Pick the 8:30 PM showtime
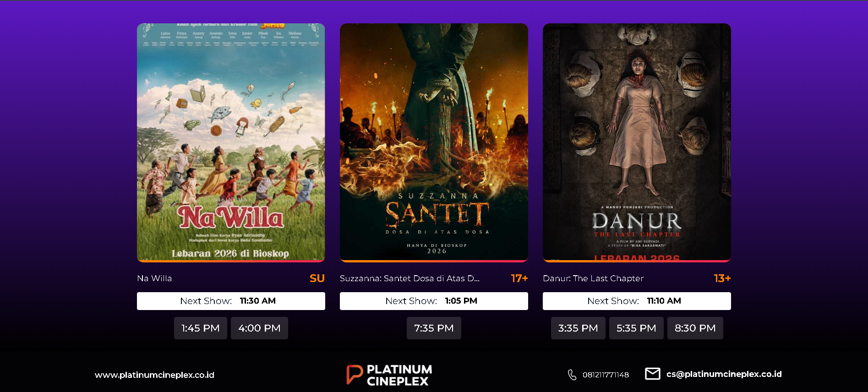868x392 pixels. pos(695,328)
